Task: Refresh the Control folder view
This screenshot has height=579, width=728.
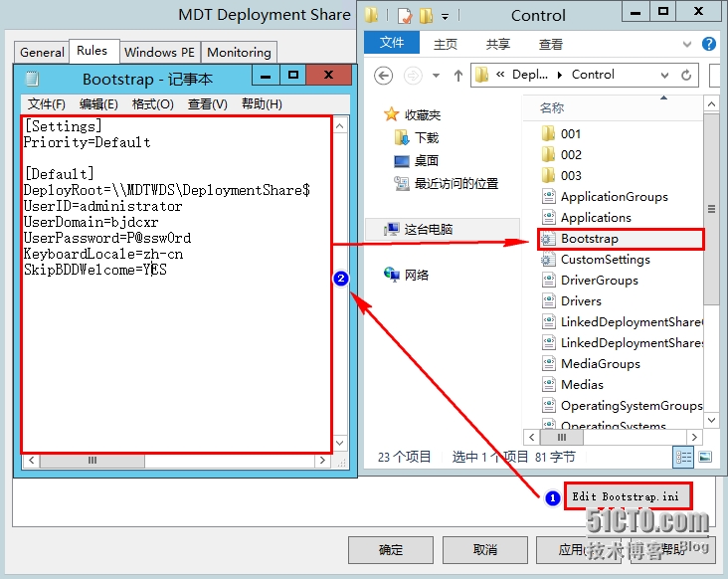Action: point(686,75)
